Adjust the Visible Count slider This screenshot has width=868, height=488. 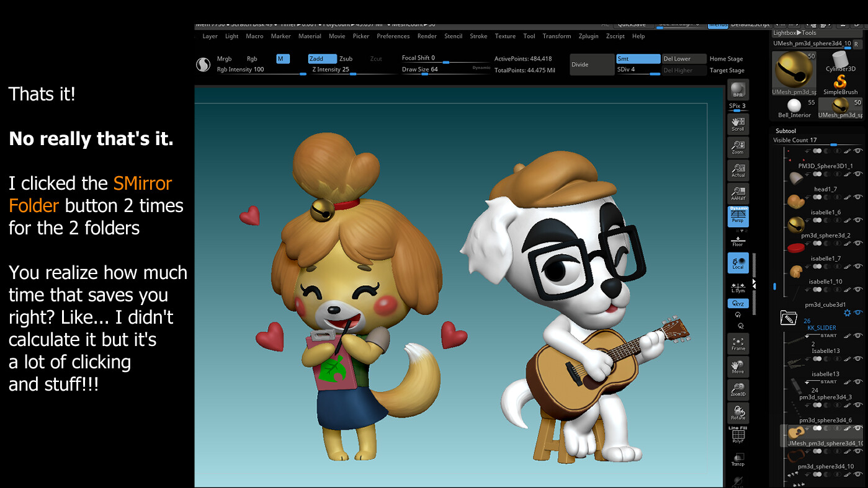pyautogui.click(x=818, y=141)
